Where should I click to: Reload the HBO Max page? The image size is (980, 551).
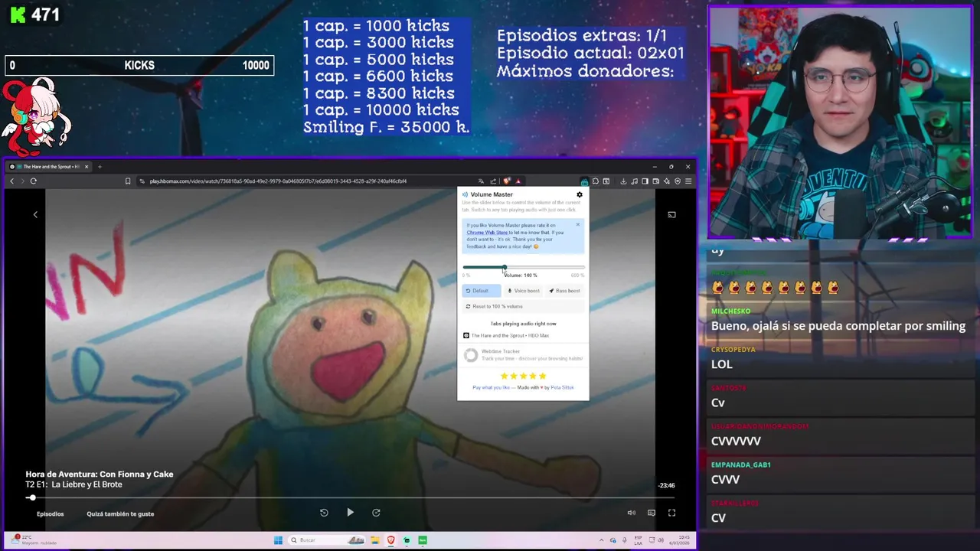click(33, 181)
